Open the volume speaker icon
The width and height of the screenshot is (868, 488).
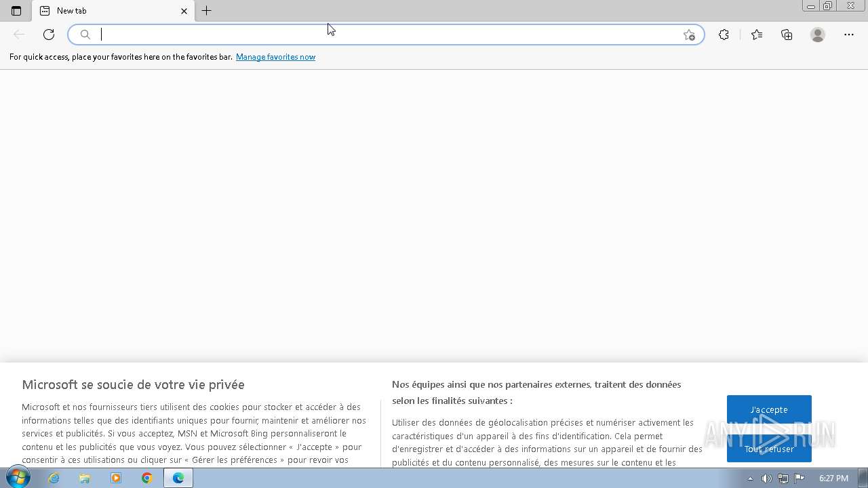(x=766, y=479)
